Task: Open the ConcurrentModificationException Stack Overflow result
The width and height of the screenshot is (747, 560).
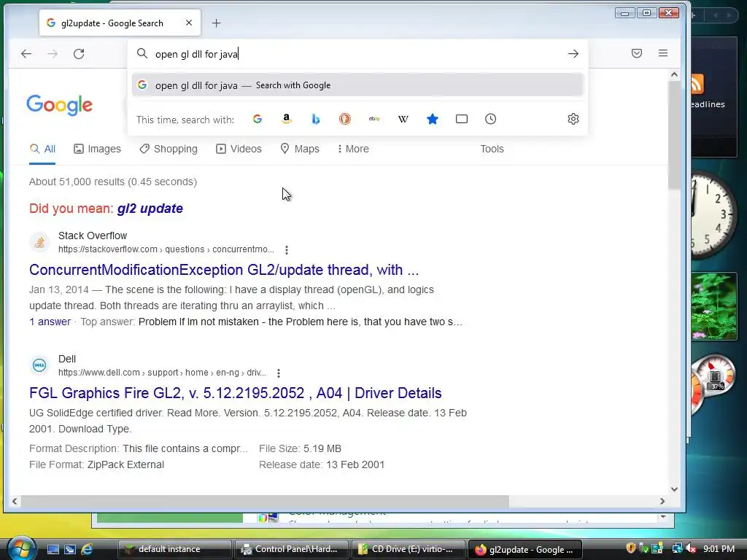Action: pos(224,270)
